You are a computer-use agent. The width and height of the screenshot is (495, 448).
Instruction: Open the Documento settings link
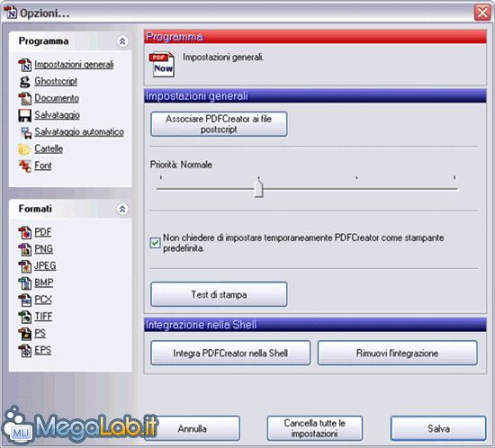57,98
